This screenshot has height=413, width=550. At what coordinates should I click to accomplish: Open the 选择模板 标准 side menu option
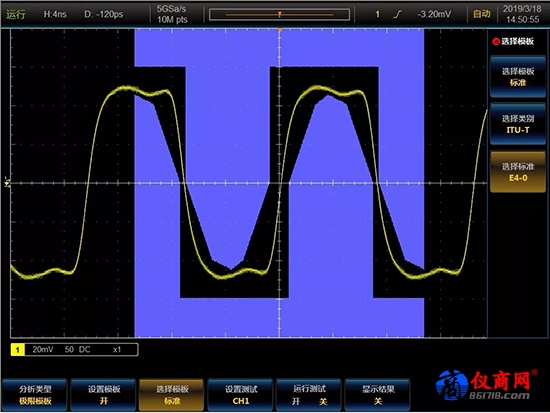518,76
